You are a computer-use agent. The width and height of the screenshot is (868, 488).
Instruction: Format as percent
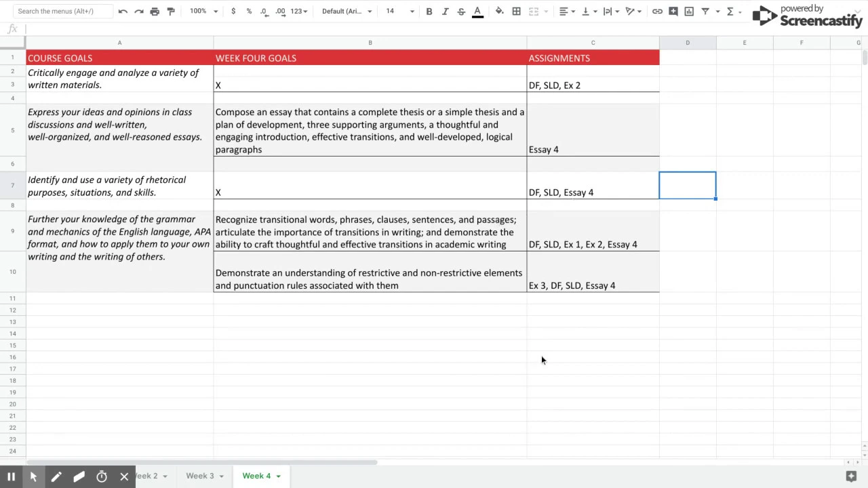coord(249,12)
